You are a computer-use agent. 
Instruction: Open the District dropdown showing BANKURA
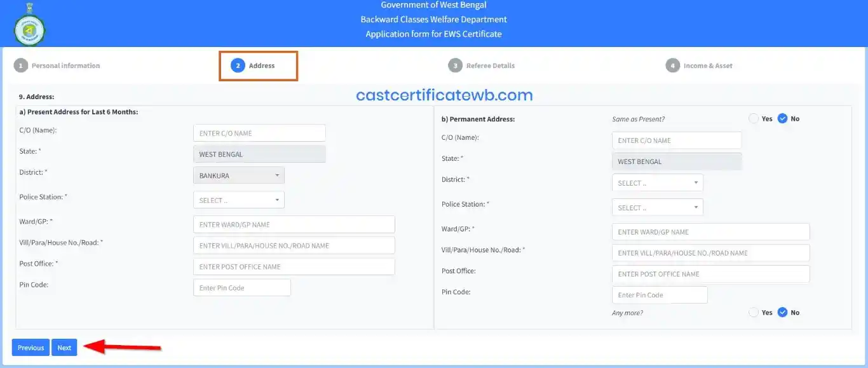[238, 175]
